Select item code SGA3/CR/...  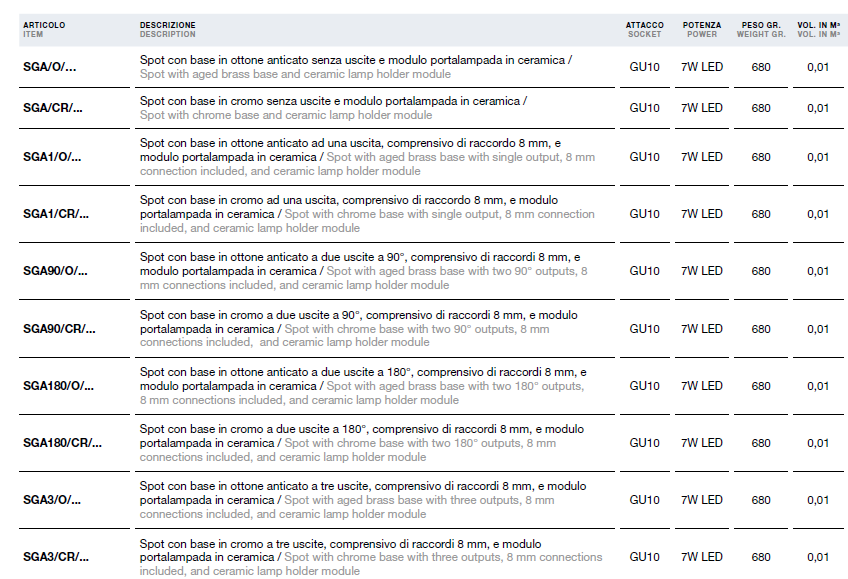[x=56, y=557]
